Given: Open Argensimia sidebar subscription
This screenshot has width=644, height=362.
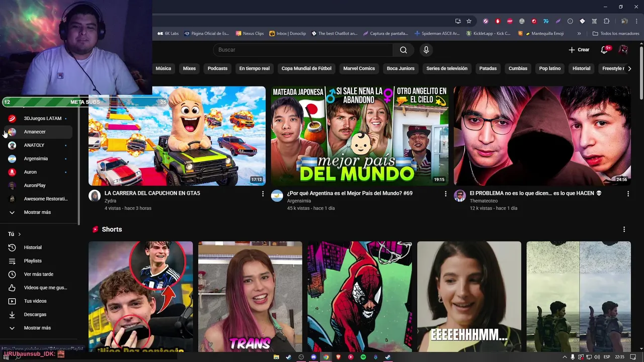Looking at the screenshot, I should tap(39, 159).
